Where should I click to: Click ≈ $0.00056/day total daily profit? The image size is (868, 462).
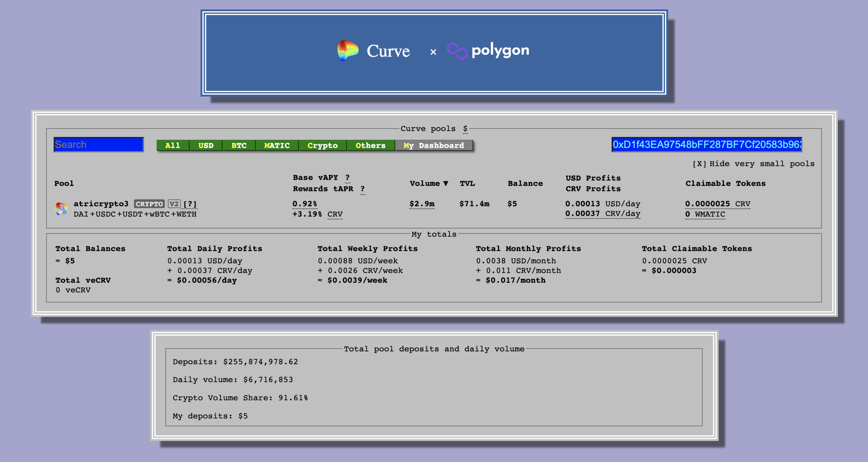(x=202, y=280)
